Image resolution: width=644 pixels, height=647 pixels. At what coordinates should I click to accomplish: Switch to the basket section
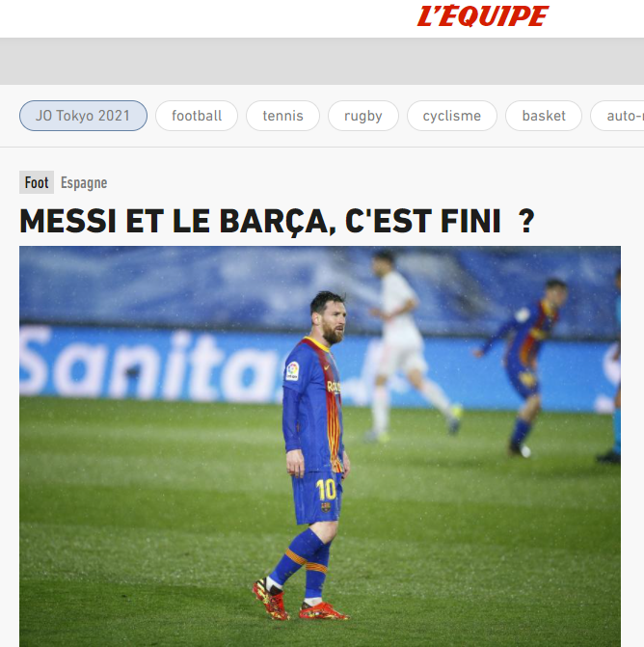pyautogui.click(x=544, y=116)
